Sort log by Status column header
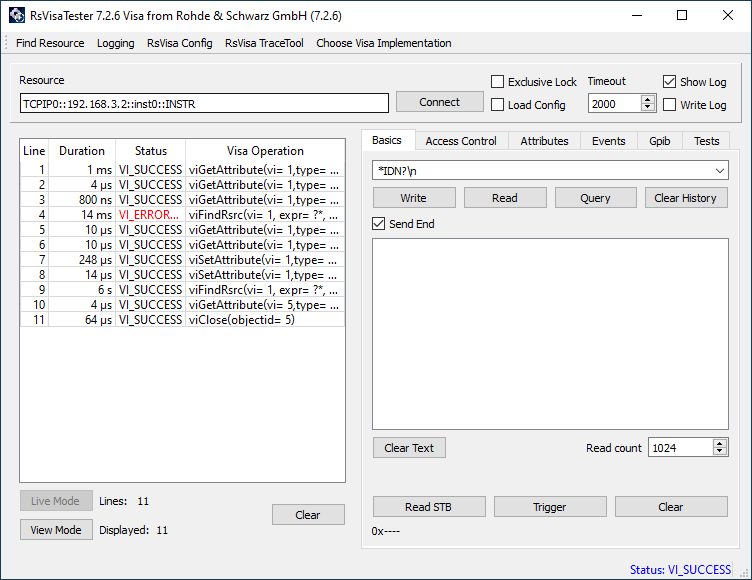Viewport: 752px width, 580px height. click(x=151, y=151)
